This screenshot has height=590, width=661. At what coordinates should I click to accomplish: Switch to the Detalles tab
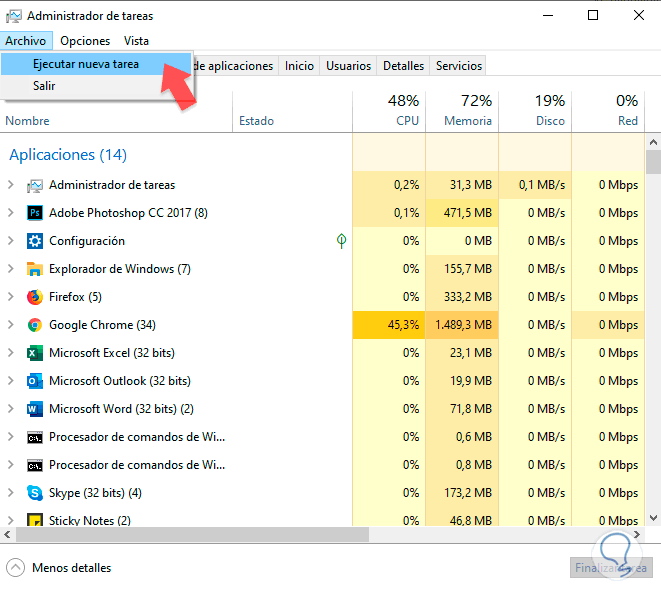pyautogui.click(x=403, y=66)
